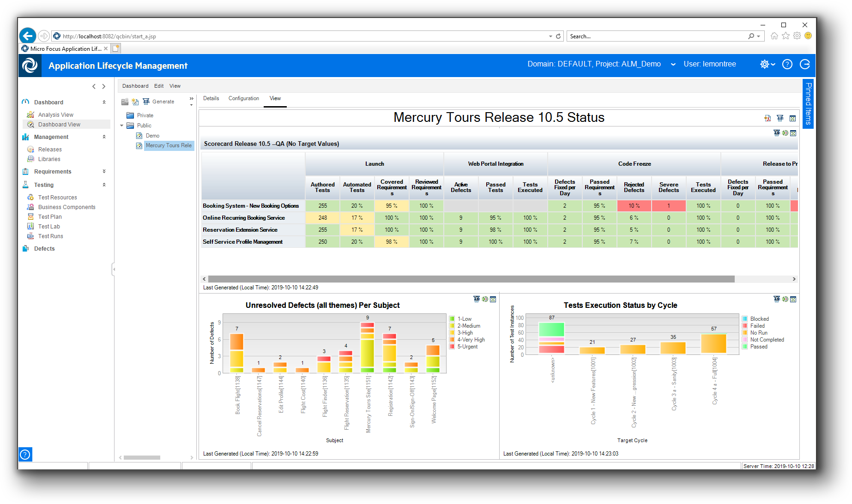Select the Demo dashboard page

pos(152,136)
